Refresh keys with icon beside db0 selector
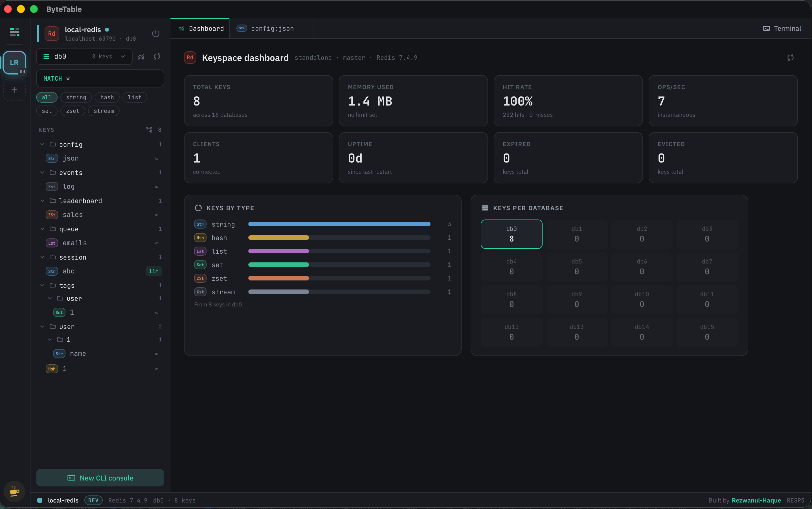This screenshot has width=812, height=509. [x=157, y=56]
